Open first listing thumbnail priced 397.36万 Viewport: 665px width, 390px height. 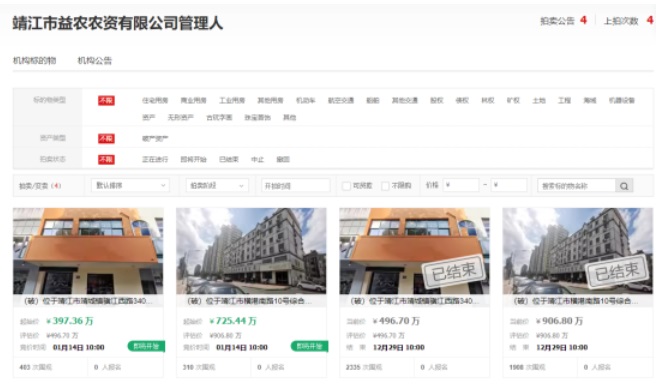point(88,251)
